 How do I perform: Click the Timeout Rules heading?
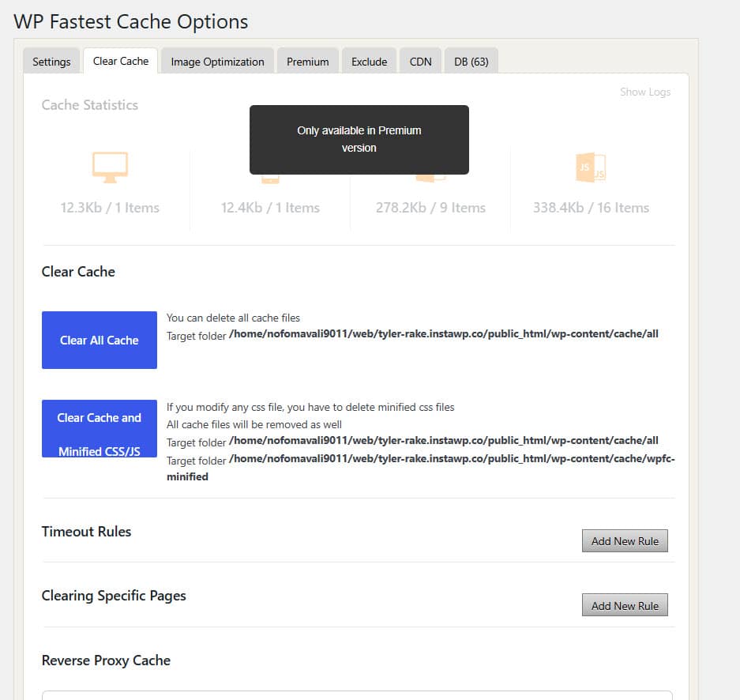coord(86,532)
